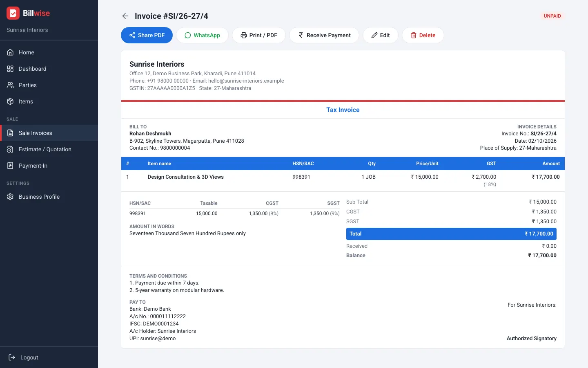Click the Design Consultation & 3D Views item
588x368 pixels.
coord(186,177)
